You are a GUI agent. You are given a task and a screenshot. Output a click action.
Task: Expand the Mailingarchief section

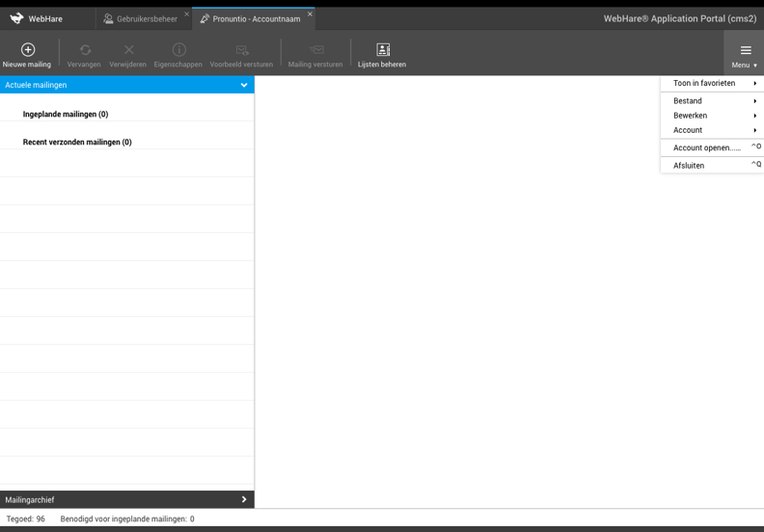pos(244,499)
